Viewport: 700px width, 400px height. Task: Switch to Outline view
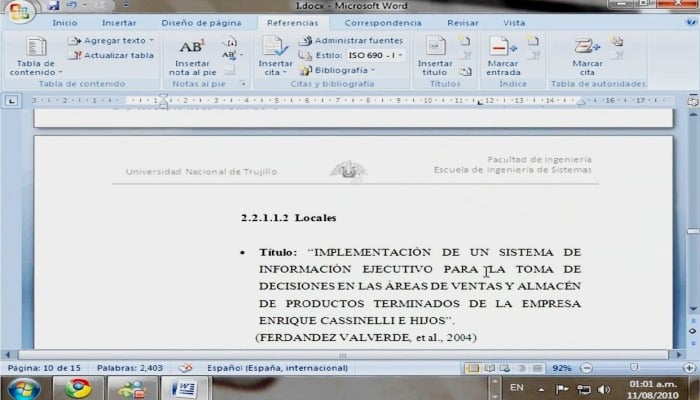pos(521,368)
